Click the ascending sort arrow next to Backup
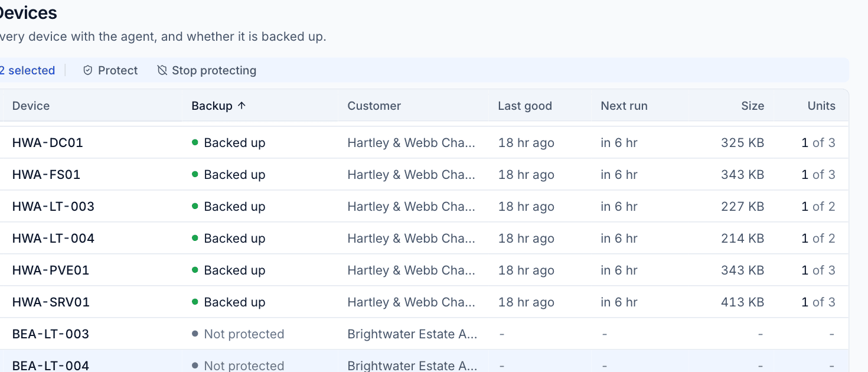The width and height of the screenshot is (868, 372). click(x=242, y=106)
